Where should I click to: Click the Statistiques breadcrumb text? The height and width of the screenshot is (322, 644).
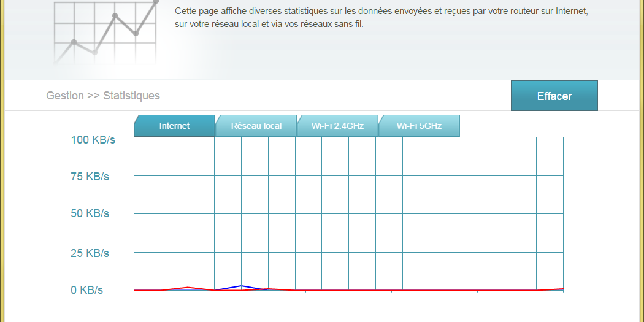coord(131,96)
